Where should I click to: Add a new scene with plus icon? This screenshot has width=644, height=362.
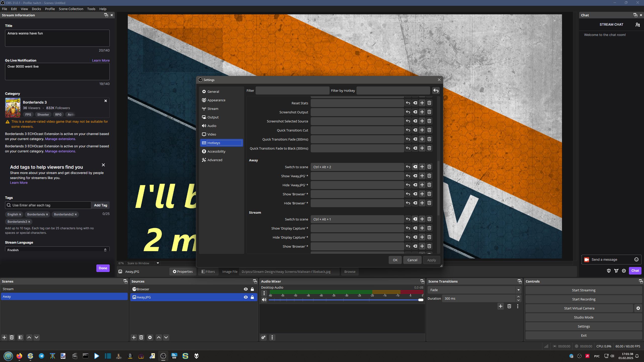pos(4,337)
